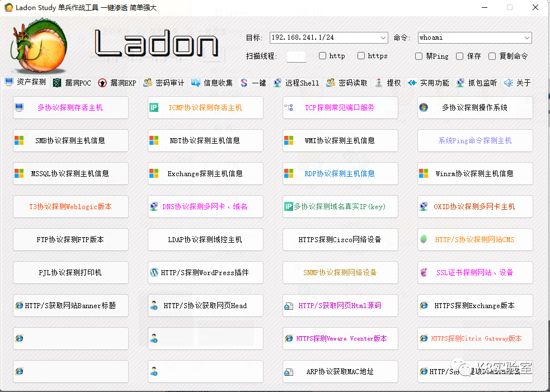Click the Windows flag icon on MSSQL协议探测主机信息
The width and height of the screenshot is (550, 392).
19,173
